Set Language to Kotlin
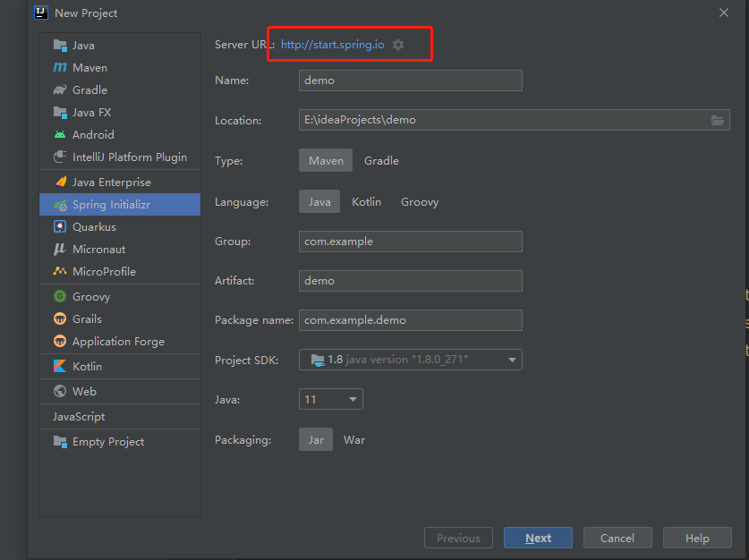749x560 pixels. [366, 201]
